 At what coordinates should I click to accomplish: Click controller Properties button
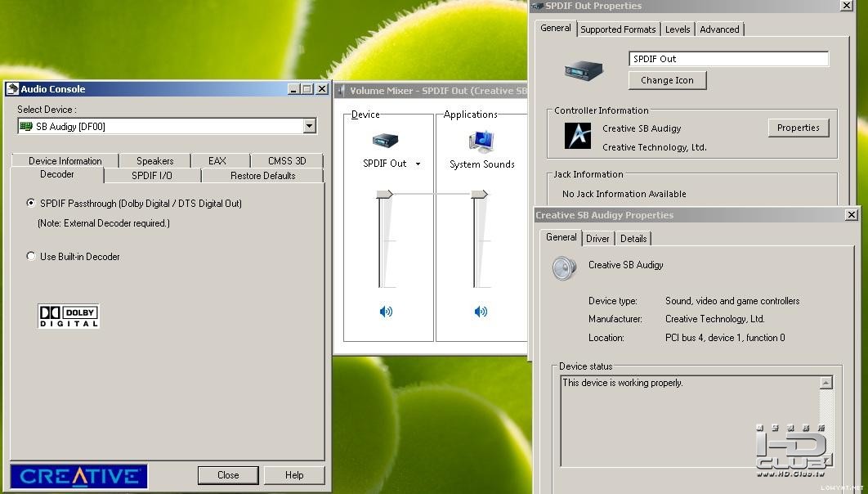point(799,128)
